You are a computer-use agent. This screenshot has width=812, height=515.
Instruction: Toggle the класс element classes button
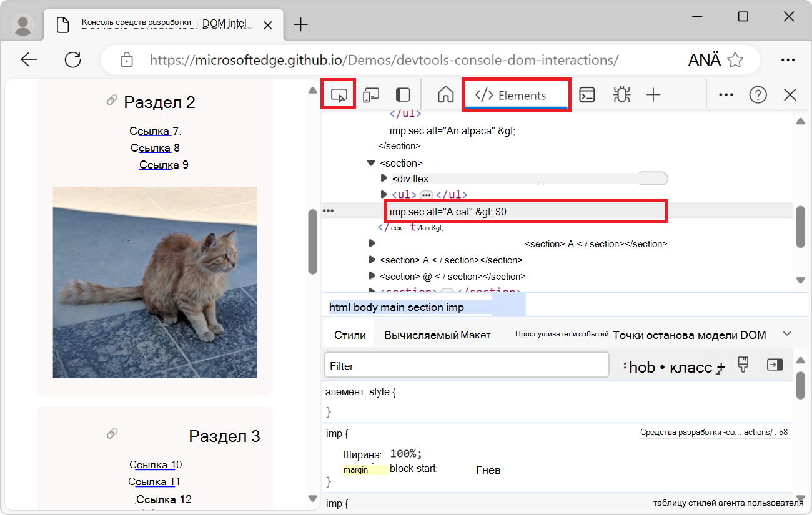[690, 367]
